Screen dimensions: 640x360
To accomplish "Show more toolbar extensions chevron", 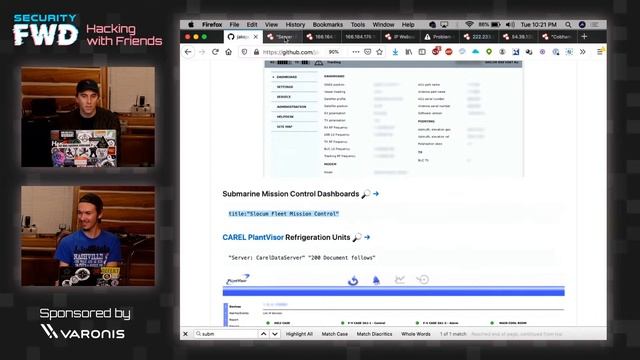I will click(x=582, y=52).
